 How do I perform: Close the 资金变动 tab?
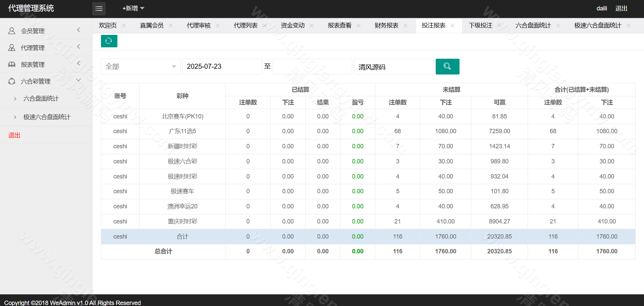coord(312,25)
